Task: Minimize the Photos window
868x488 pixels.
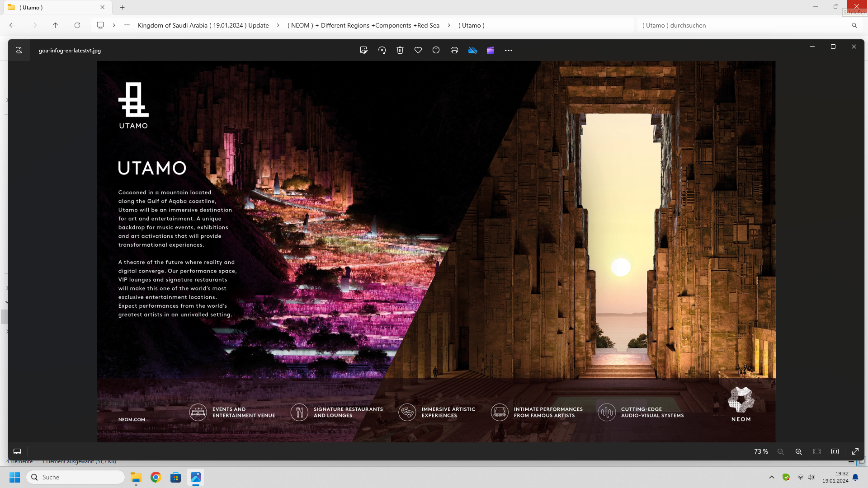Action: [812, 47]
